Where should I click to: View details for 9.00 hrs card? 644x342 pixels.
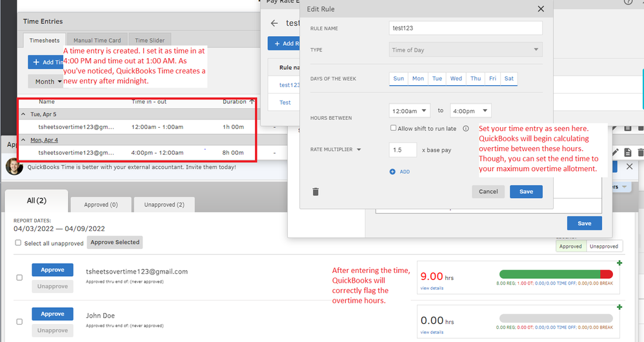coord(432,288)
